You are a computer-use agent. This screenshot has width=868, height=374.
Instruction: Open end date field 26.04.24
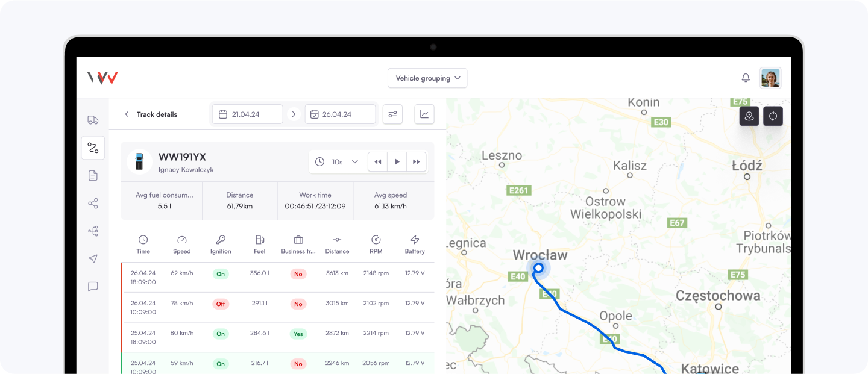[340, 114]
